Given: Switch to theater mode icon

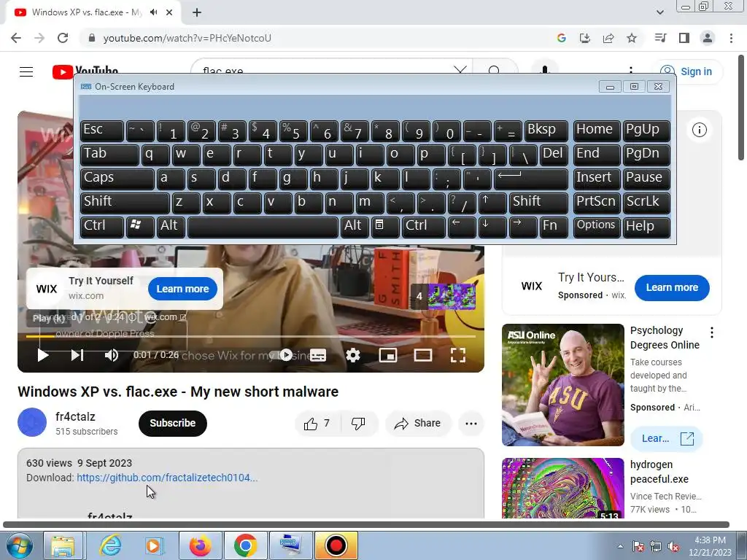Looking at the screenshot, I should (423, 355).
